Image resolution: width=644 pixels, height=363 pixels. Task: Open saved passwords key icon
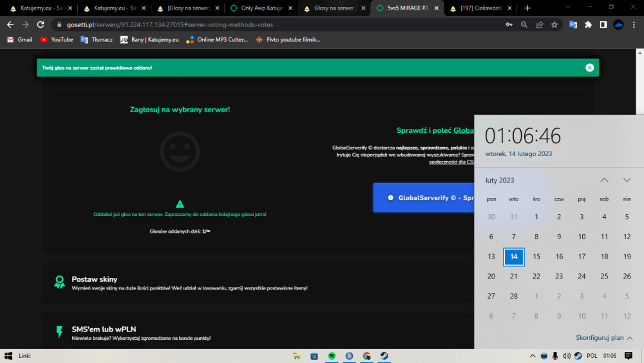(509, 25)
